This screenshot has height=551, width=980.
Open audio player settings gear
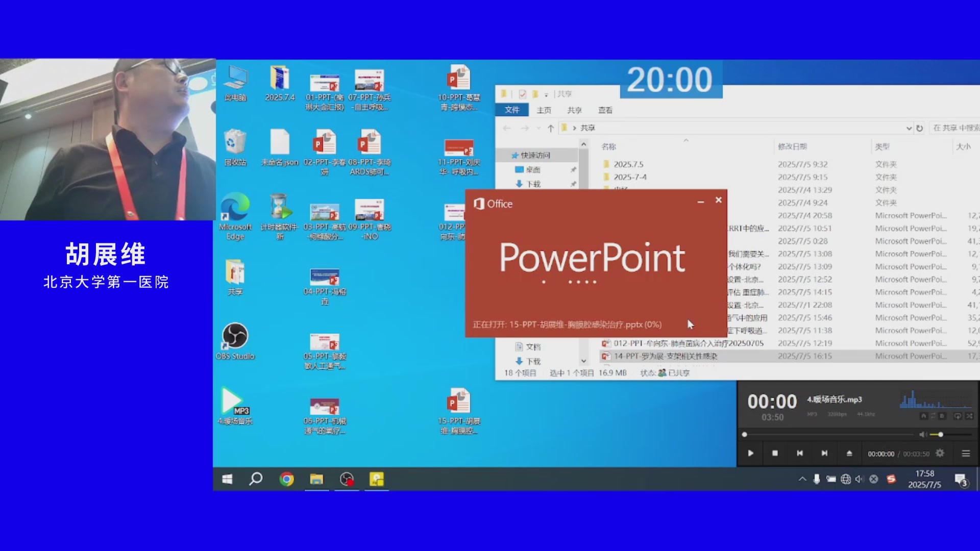(940, 453)
